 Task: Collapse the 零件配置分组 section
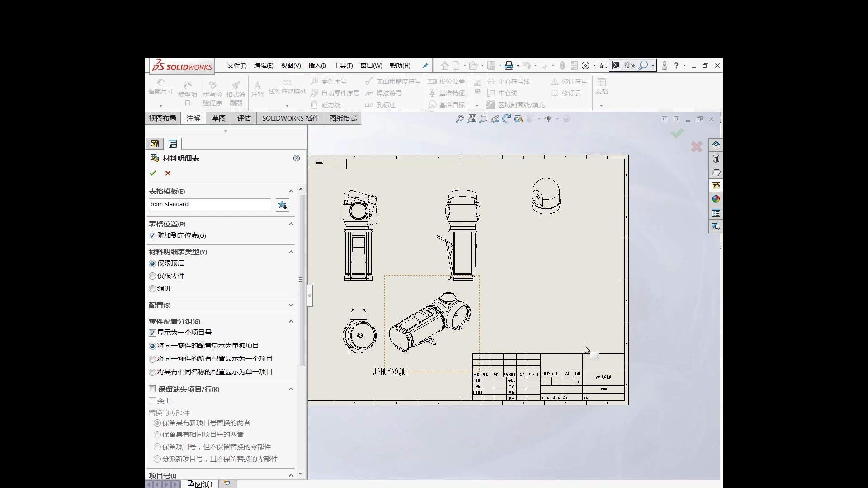click(291, 321)
